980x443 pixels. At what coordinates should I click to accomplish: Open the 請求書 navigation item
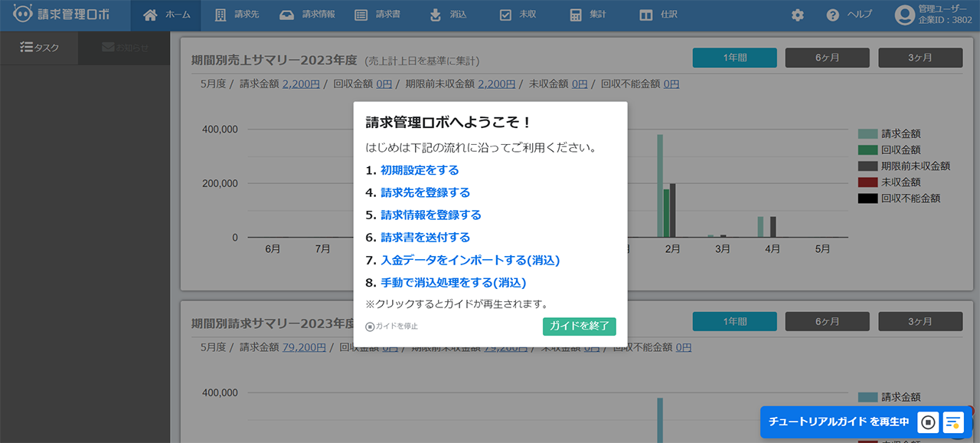point(377,15)
